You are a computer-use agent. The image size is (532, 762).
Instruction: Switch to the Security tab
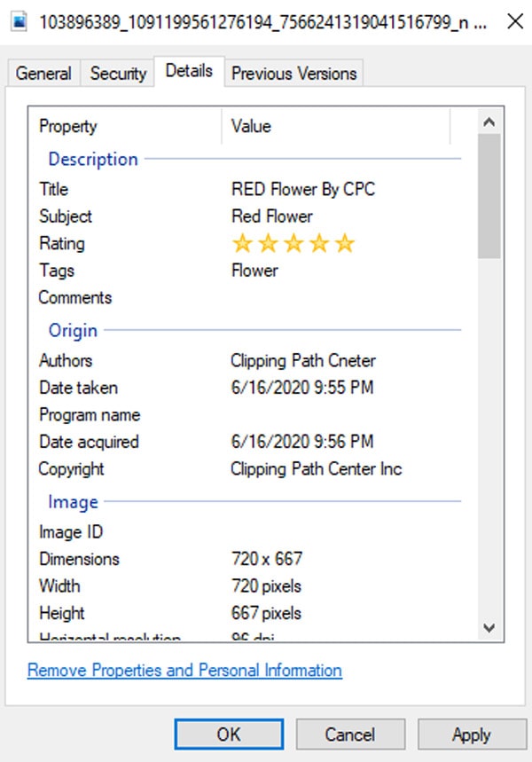click(117, 74)
